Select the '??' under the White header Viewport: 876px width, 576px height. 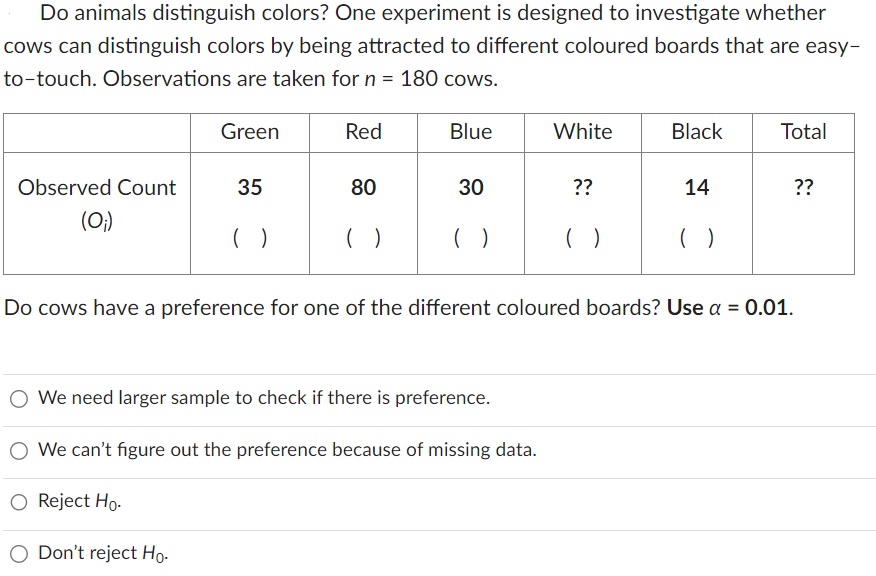tap(583, 186)
